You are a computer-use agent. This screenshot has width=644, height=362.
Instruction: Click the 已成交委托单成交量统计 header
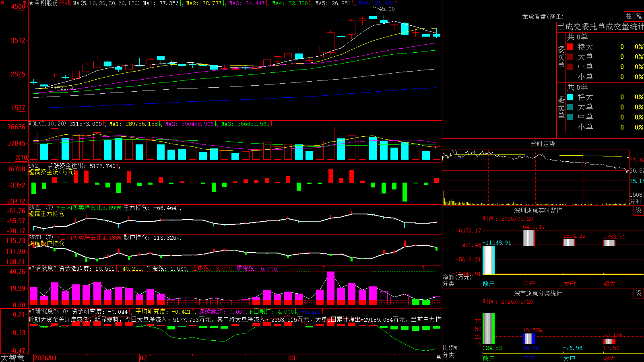601,27
